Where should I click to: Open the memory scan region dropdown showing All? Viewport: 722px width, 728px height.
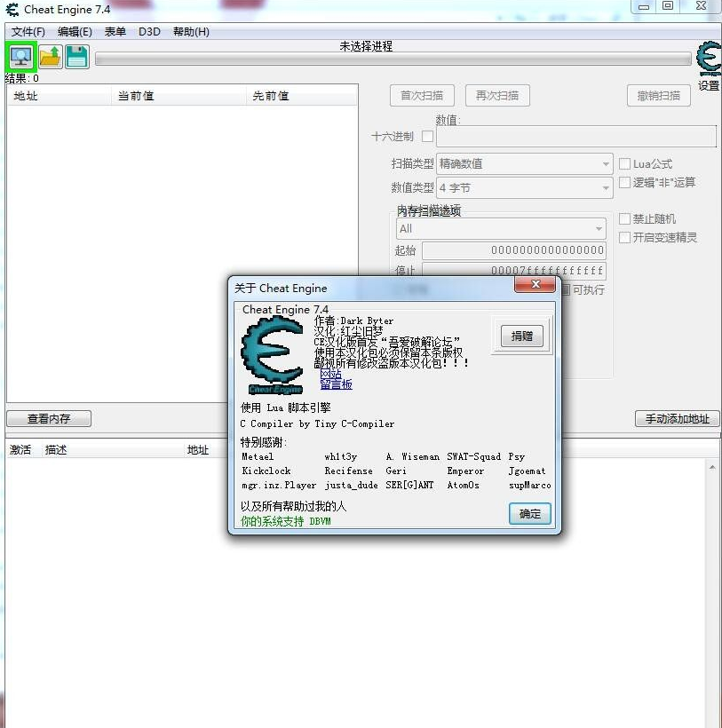[x=500, y=229]
